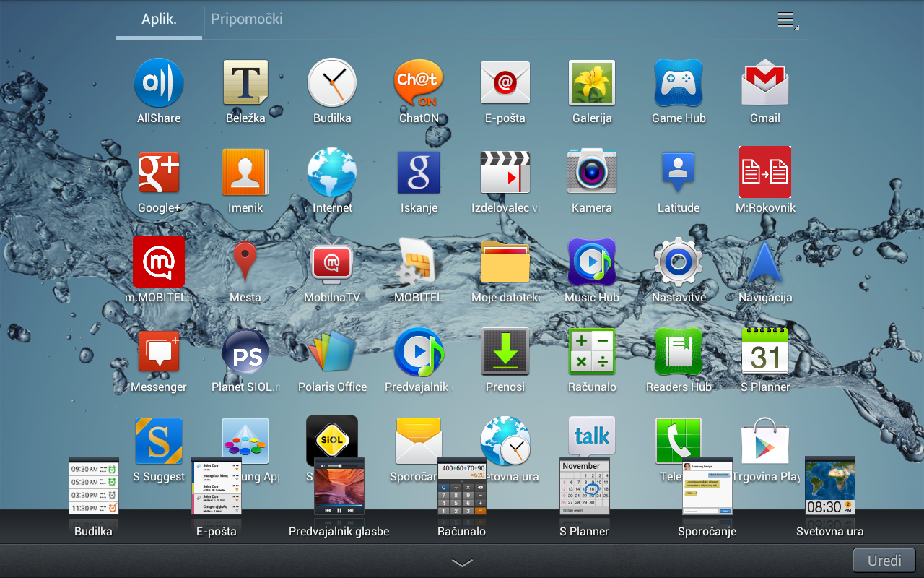
Task: Open Nastavitve settings
Action: tap(679, 262)
